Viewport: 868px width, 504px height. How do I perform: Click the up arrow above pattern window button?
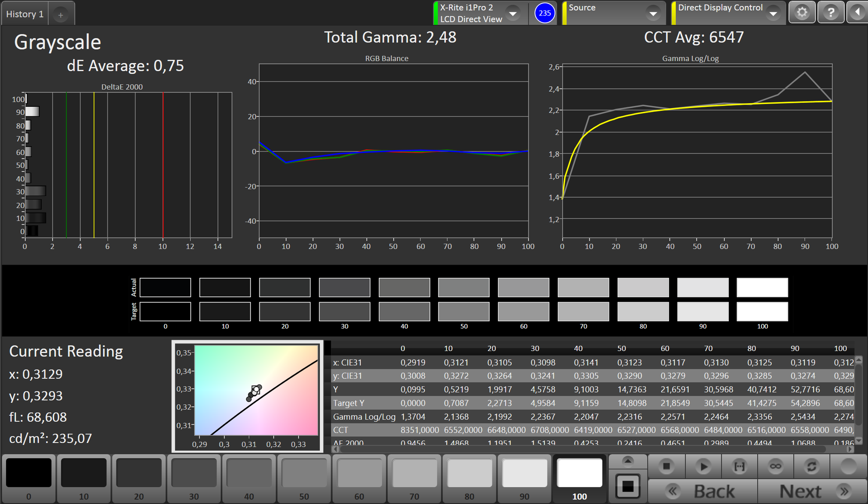[627, 461]
